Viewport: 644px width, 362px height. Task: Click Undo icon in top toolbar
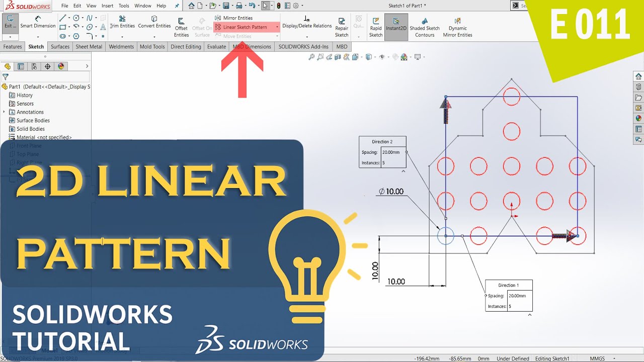click(252, 6)
